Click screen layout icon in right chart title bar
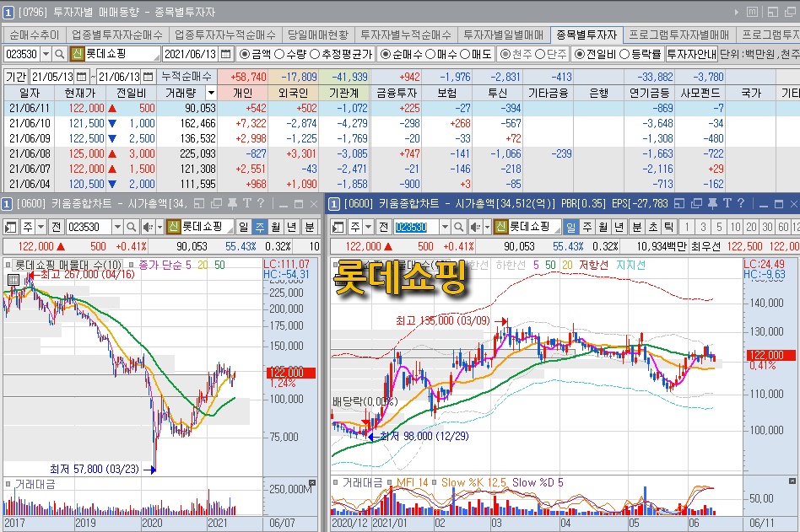 679,204
